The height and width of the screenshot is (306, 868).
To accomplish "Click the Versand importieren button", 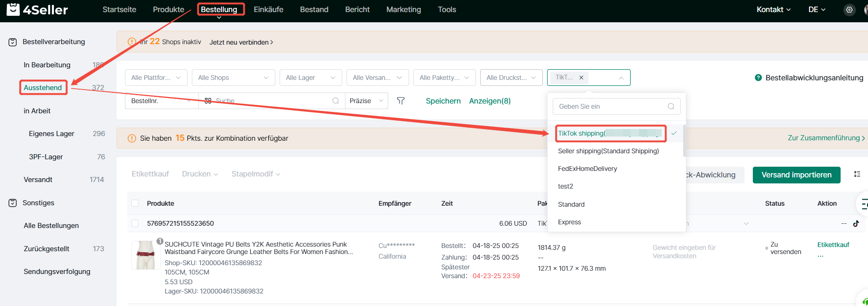I will [796, 175].
